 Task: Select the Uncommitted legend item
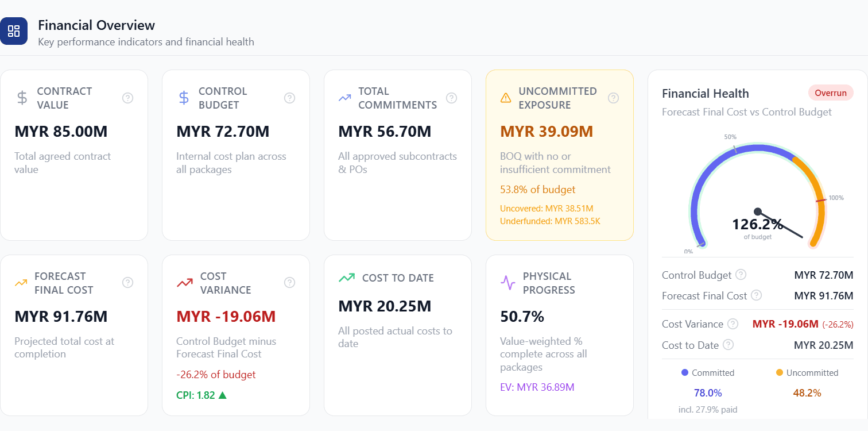point(807,372)
